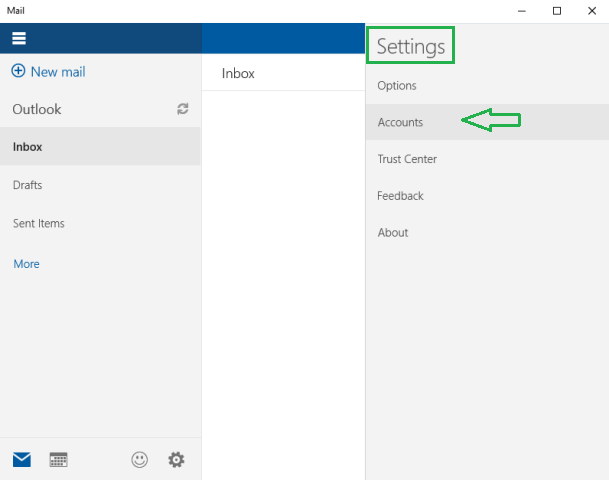Click the sync refresh icon beside Outlook
The image size is (609, 480).
(183, 109)
